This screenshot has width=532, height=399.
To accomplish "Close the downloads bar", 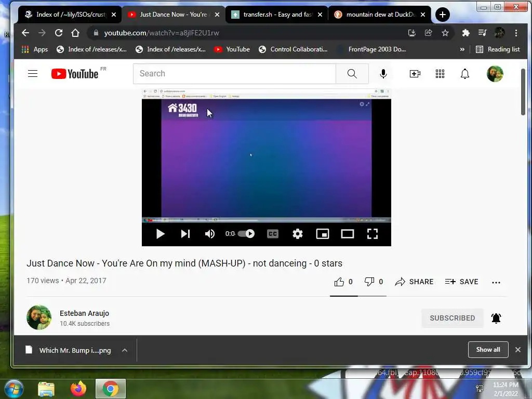I will [518, 350].
